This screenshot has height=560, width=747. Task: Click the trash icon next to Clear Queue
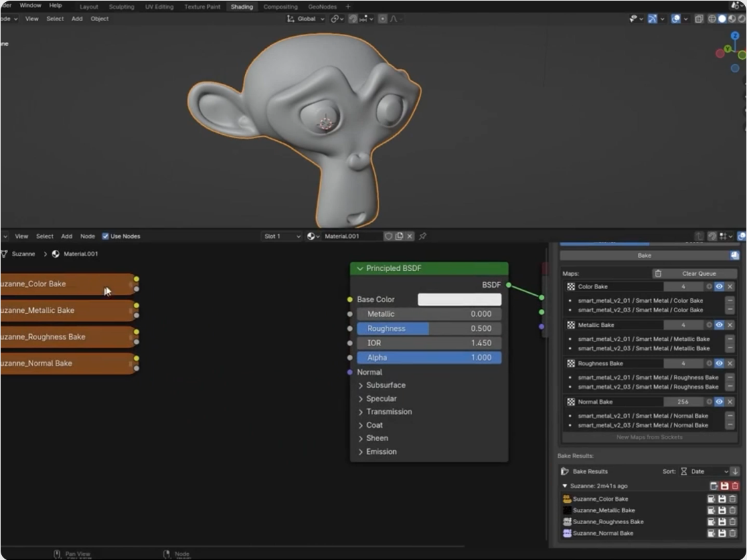click(658, 273)
